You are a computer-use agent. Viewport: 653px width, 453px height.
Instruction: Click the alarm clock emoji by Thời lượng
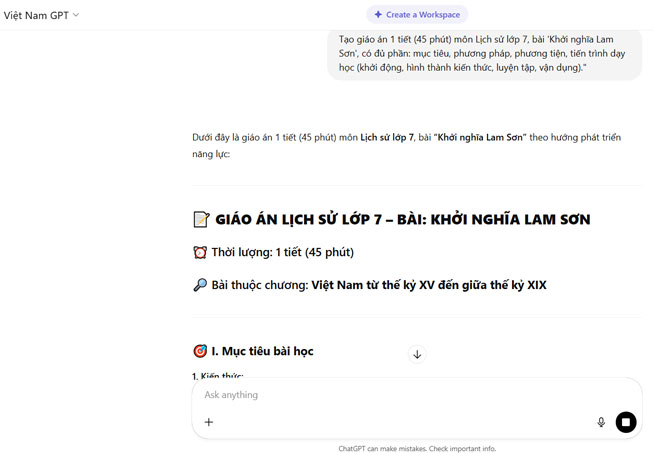point(200,252)
